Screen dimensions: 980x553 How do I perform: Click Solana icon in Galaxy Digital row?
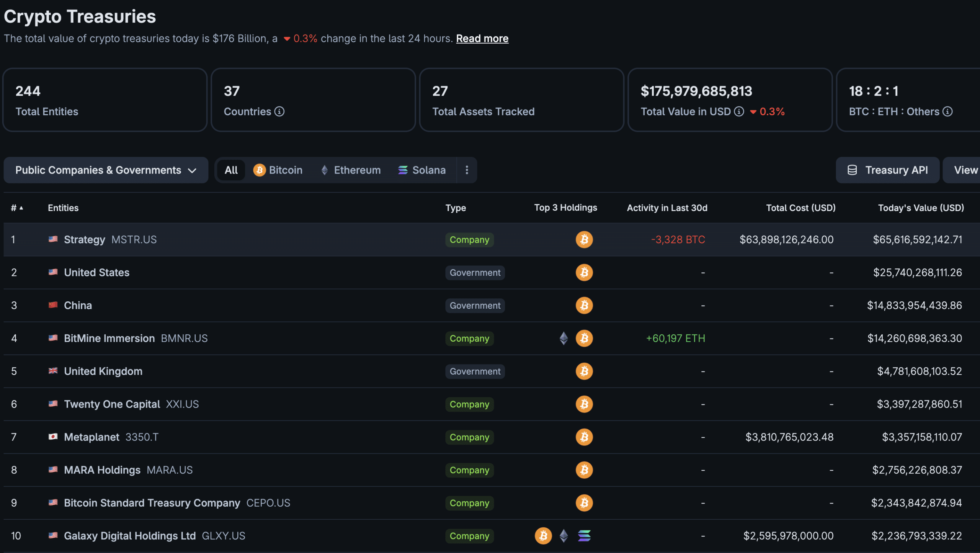click(584, 536)
